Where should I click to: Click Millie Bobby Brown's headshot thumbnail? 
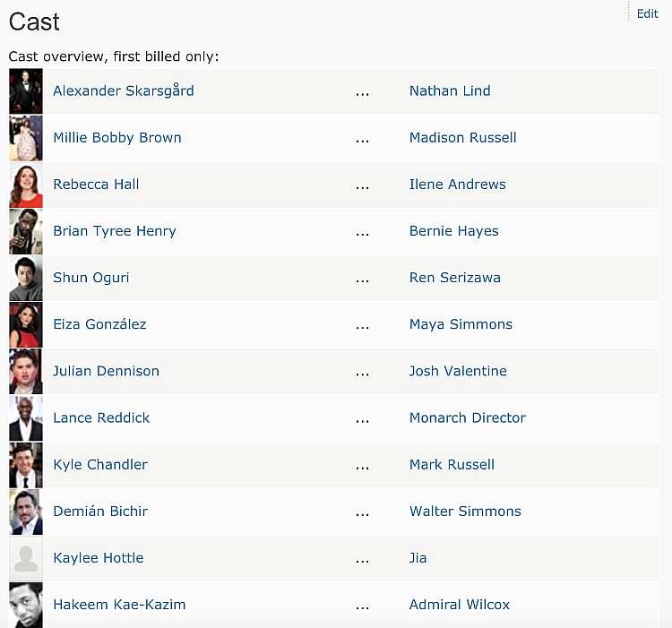pyautogui.click(x=26, y=138)
